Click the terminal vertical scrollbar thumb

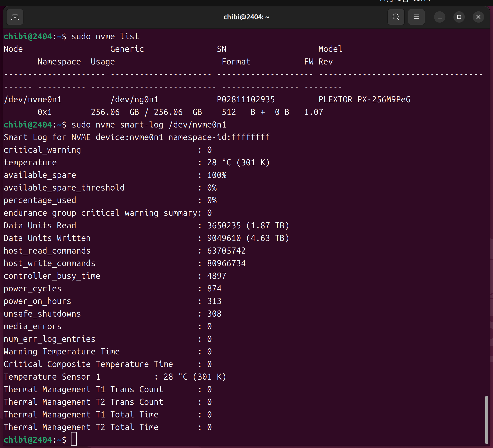[x=486, y=419]
